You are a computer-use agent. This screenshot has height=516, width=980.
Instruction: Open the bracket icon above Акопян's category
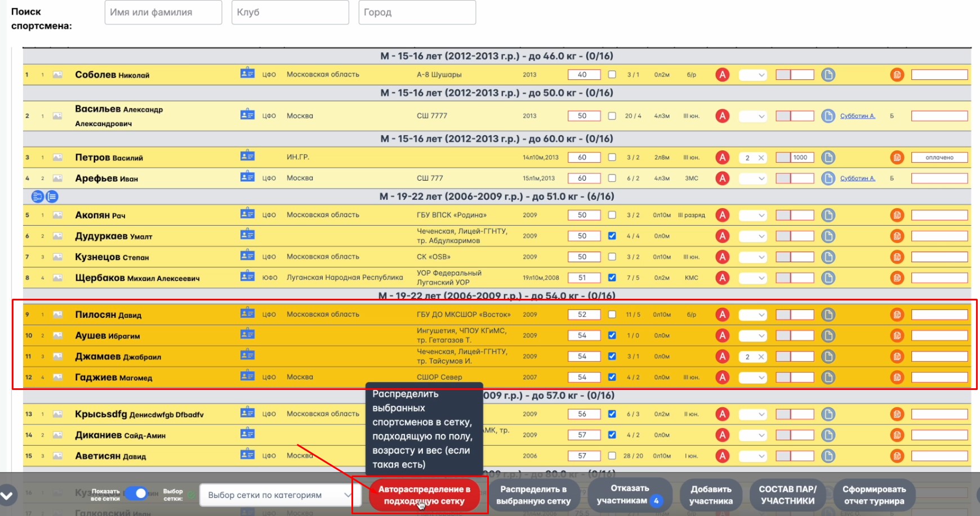pos(36,196)
